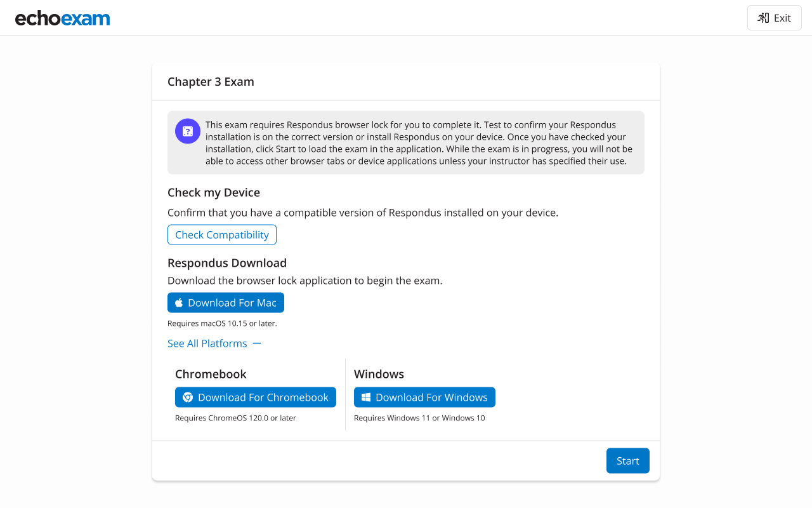This screenshot has height=508, width=812.
Task: Collapse the See All Platforms minus icon
Action: tap(257, 344)
